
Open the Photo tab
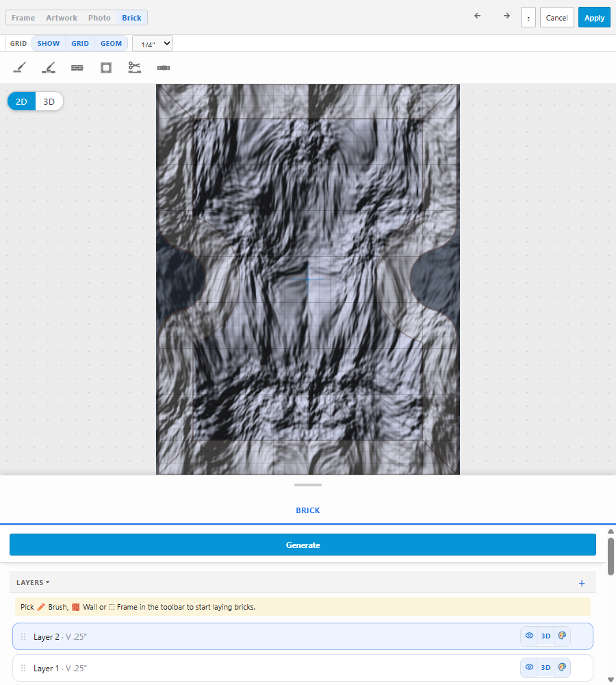coord(99,18)
